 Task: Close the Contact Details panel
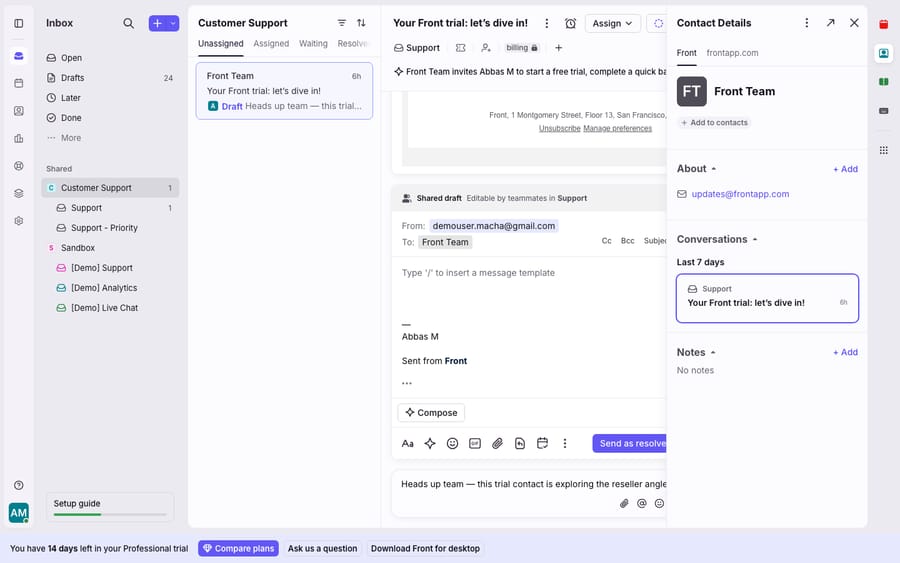tap(854, 23)
